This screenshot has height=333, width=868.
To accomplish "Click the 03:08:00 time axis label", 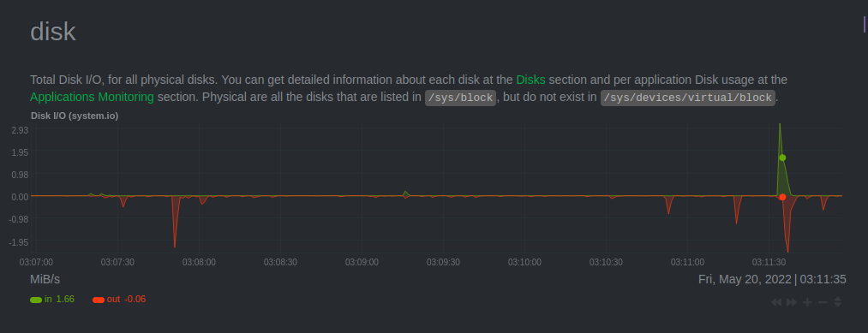I will coord(200,262).
